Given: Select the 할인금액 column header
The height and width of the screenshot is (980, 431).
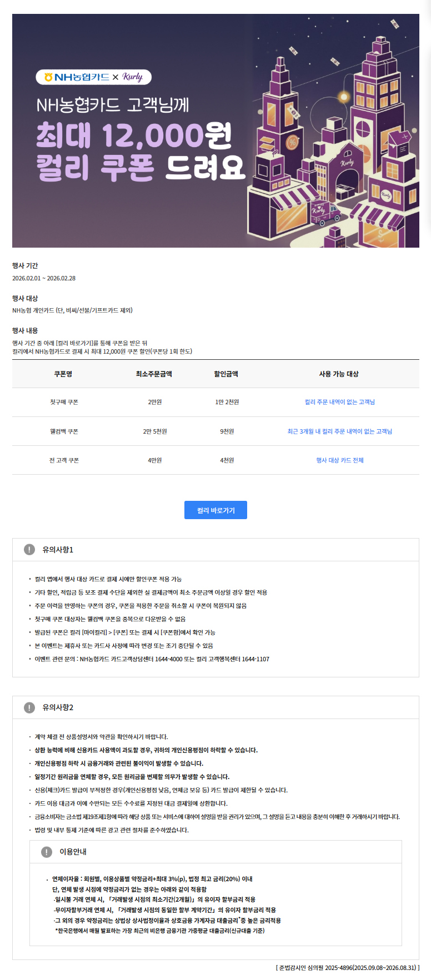Looking at the screenshot, I should coord(226,374).
